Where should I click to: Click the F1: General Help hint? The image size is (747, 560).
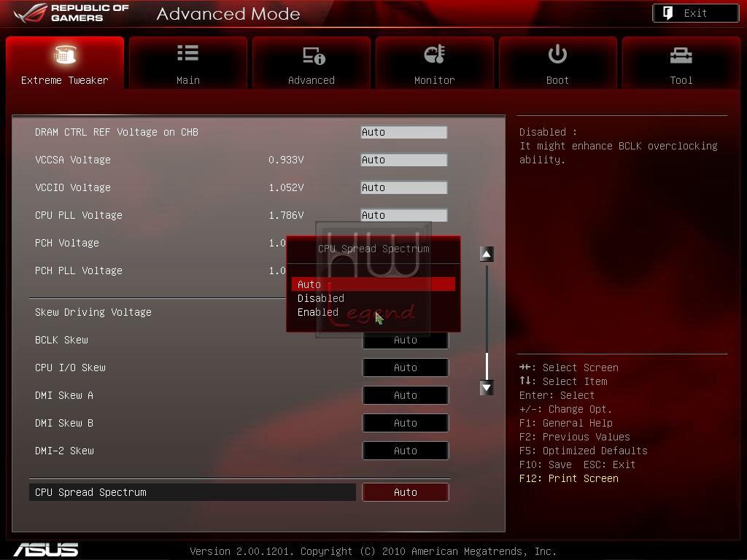point(566,423)
